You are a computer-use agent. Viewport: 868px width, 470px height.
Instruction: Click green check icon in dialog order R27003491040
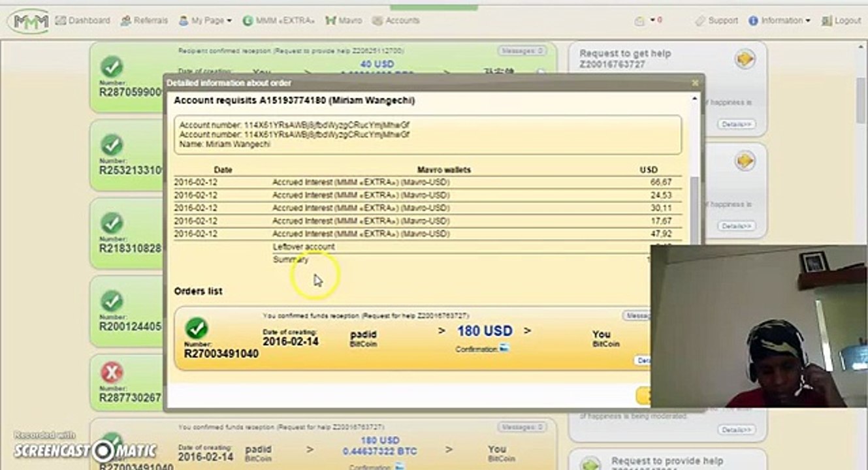196,328
